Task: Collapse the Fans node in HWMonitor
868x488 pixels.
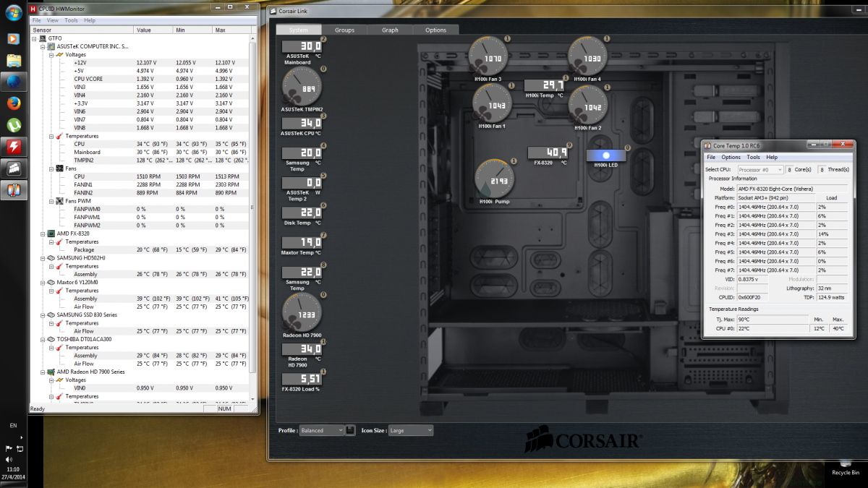Action: tap(51, 168)
